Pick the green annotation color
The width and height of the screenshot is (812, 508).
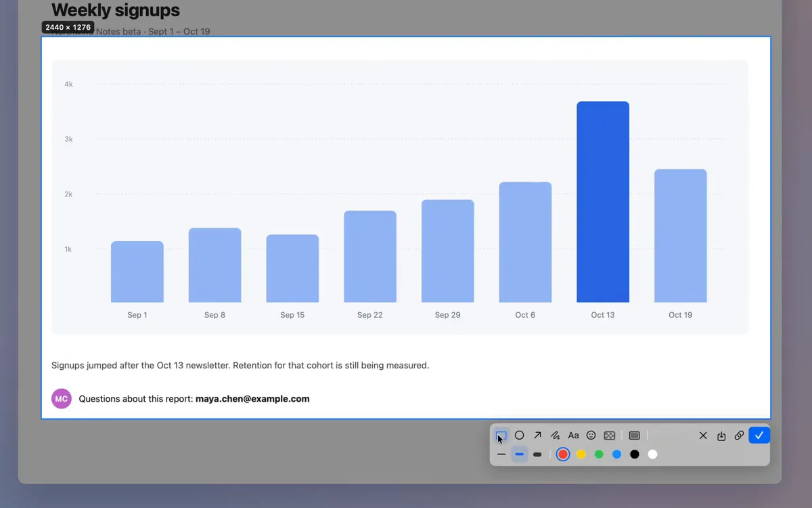[599, 454]
